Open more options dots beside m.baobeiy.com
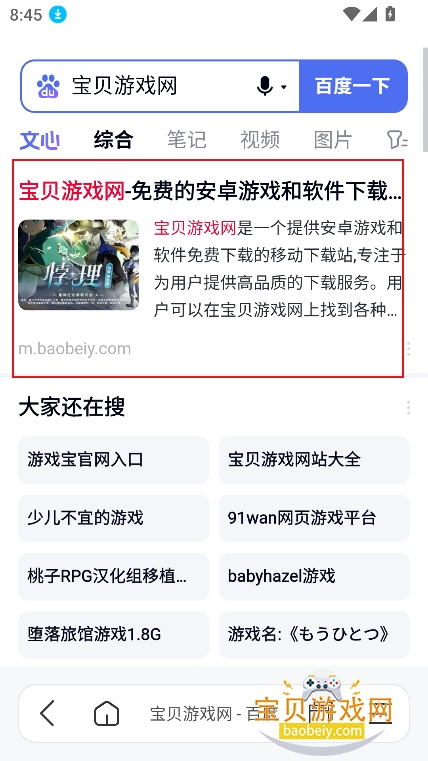Screen dimensions: 428x761 [x=409, y=348]
